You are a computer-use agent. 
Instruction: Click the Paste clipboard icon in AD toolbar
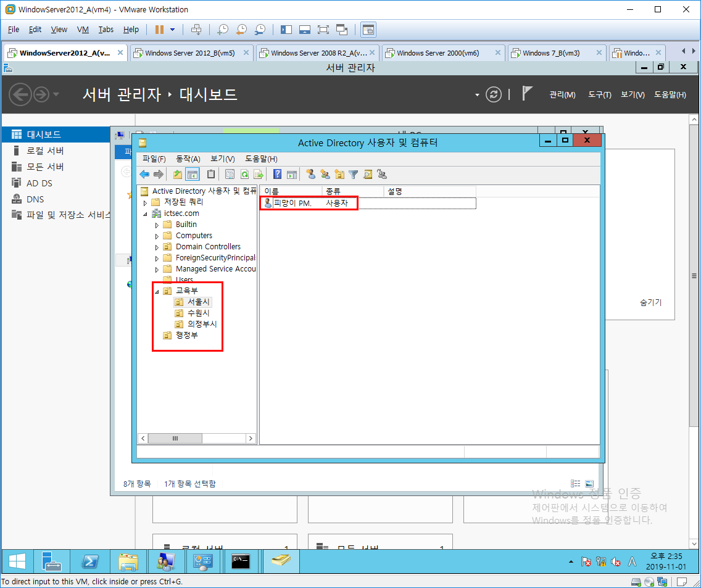tap(211, 175)
